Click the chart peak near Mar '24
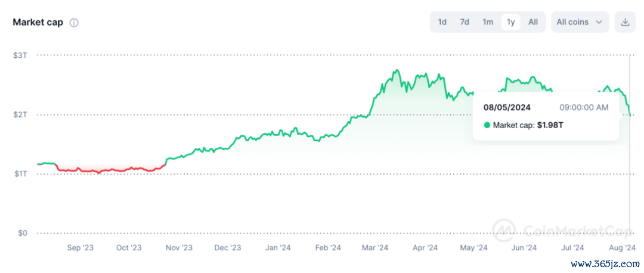This screenshot has height=273, width=644. [396, 70]
